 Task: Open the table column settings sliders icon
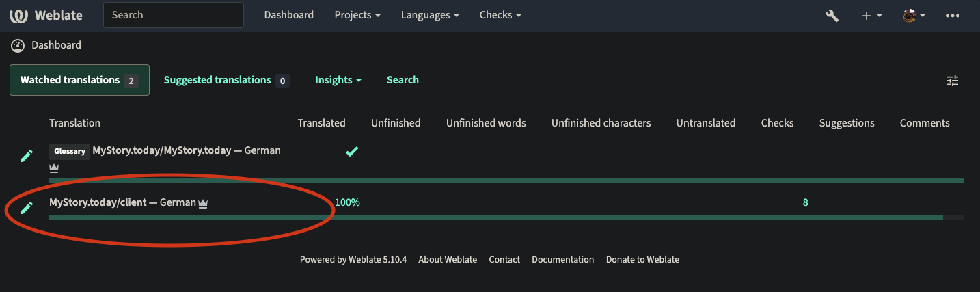pos(953,81)
